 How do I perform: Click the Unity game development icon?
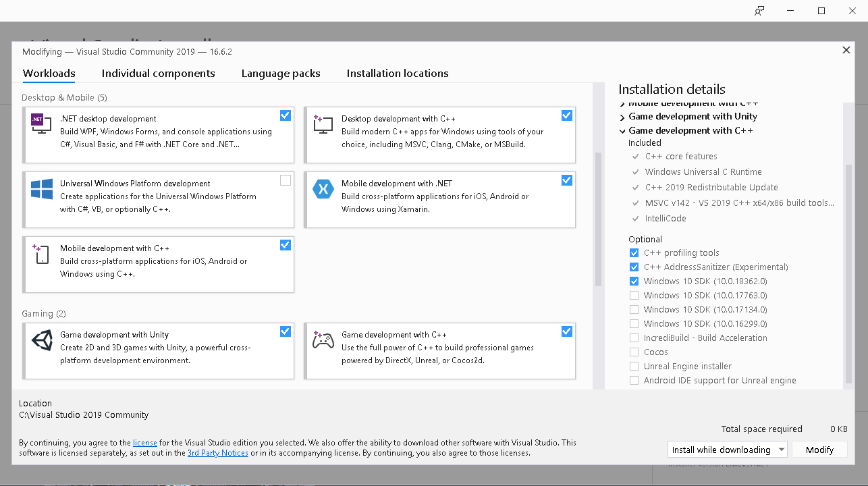[41, 340]
